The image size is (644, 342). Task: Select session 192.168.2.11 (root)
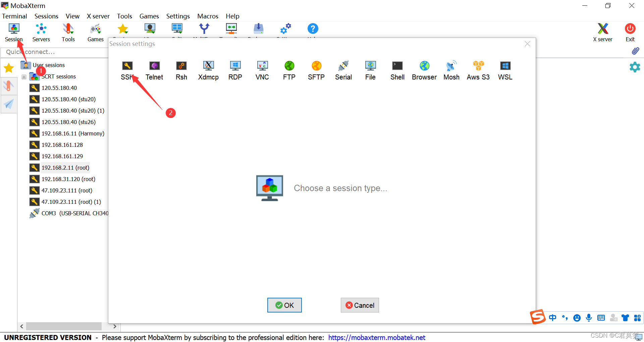(x=59, y=168)
